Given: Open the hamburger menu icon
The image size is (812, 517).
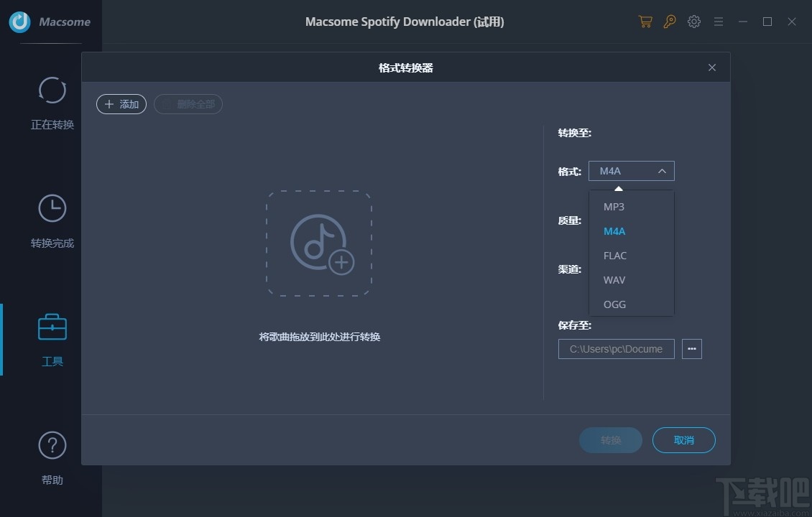Looking at the screenshot, I should pos(718,22).
